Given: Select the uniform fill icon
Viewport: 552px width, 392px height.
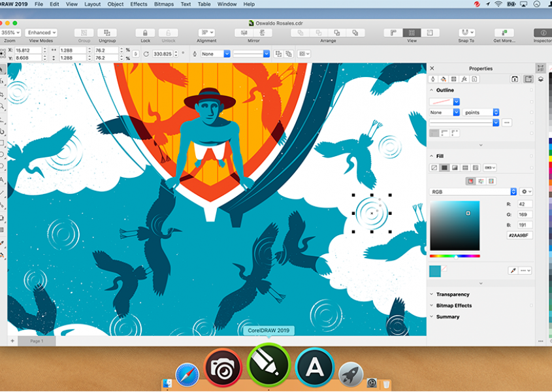Looking at the screenshot, I should pyautogui.click(x=444, y=168).
